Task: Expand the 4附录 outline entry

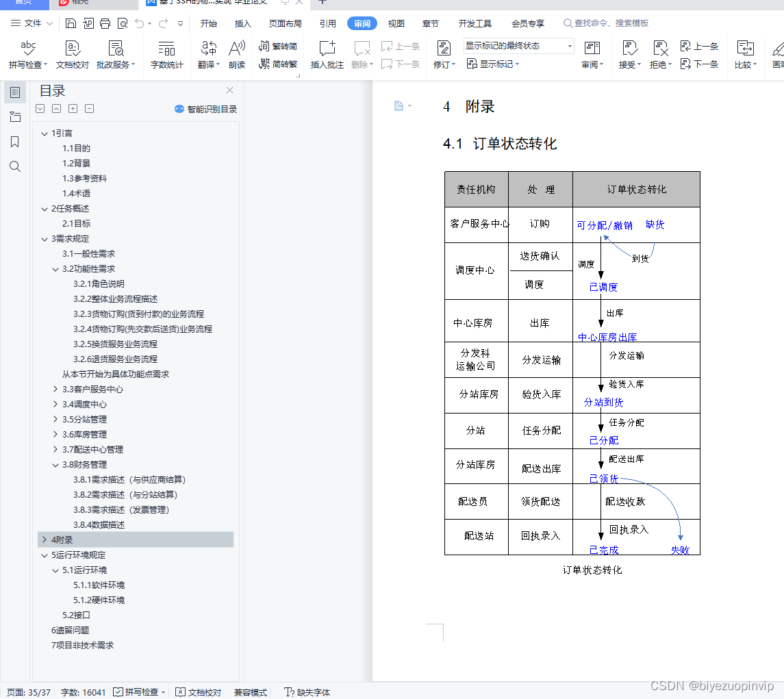Action: pos(44,539)
